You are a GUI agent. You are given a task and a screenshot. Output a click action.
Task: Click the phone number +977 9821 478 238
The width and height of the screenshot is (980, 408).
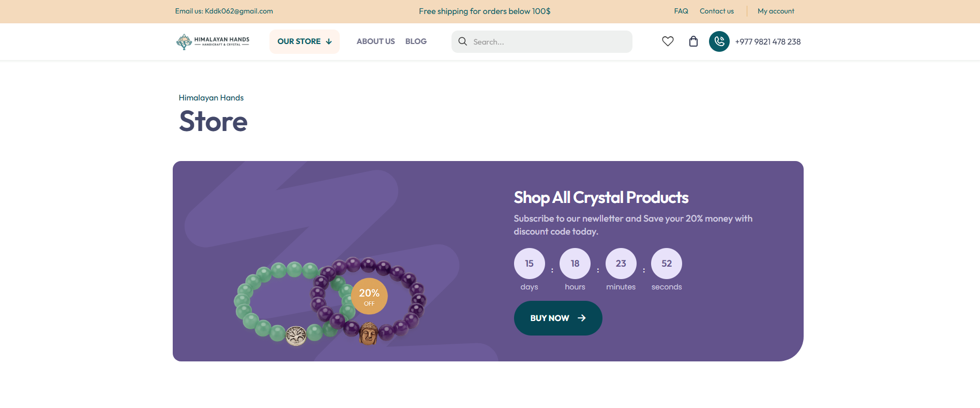point(768,41)
